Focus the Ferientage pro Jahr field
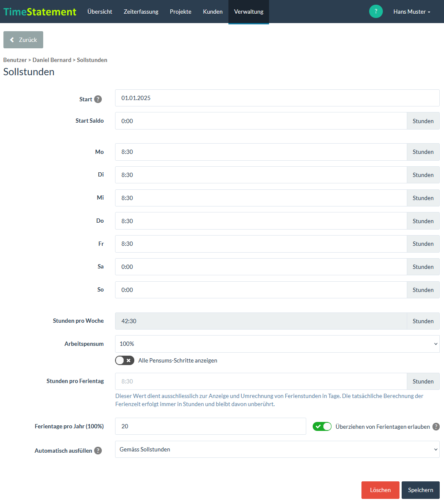 pyautogui.click(x=210, y=426)
